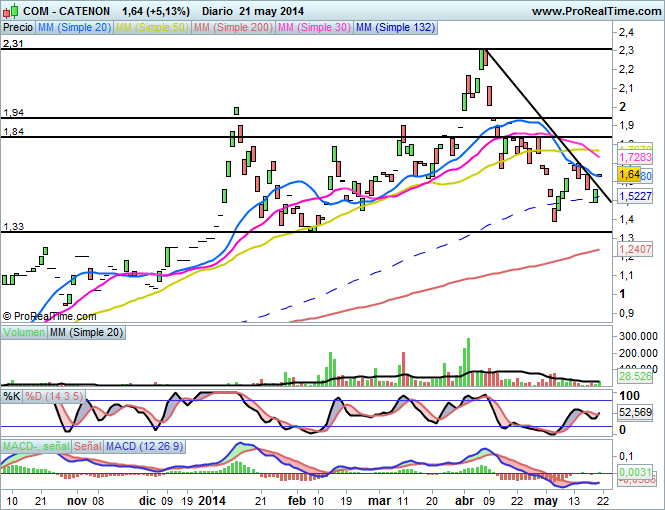Click MM (Simple 20) in the volume panel

pyautogui.click(x=84, y=331)
